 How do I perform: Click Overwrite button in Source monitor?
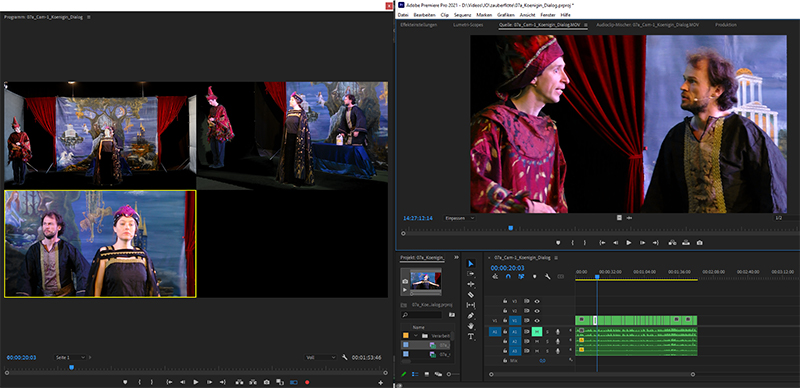pyautogui.click(x=686, y=243)
